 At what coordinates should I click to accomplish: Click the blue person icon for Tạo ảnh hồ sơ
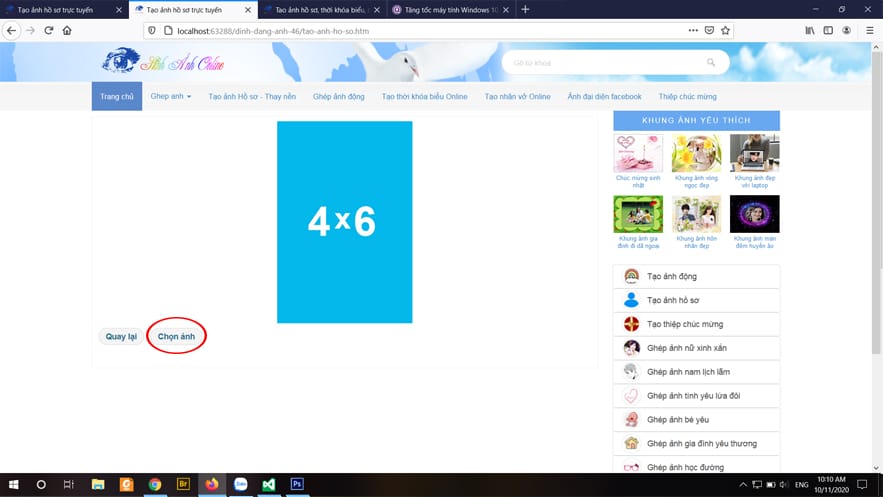[x=631, y=300]
